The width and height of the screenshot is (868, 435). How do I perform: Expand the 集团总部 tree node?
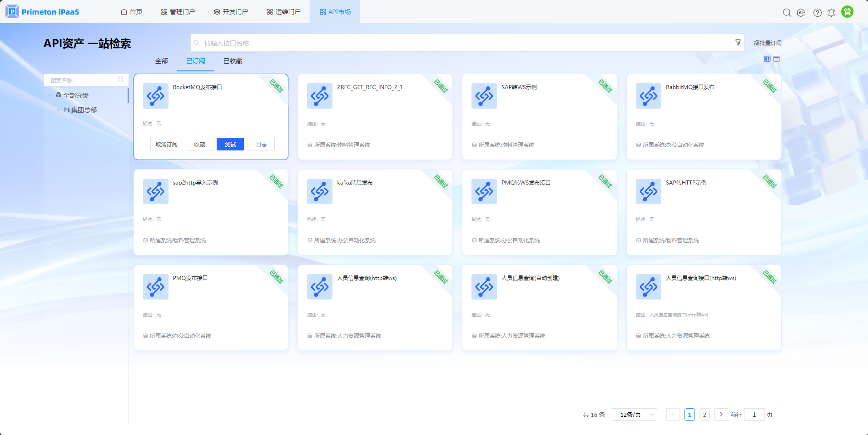click(x=58, y=110)
